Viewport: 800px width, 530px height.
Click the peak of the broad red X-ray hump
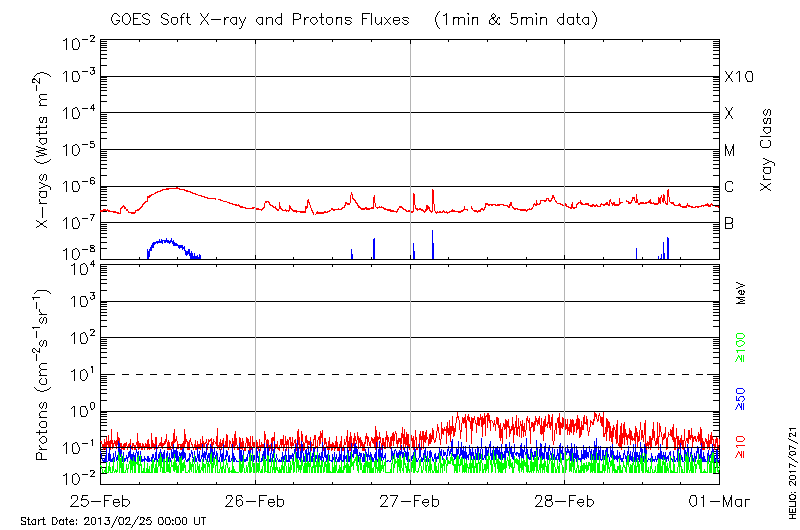point(174,187)
